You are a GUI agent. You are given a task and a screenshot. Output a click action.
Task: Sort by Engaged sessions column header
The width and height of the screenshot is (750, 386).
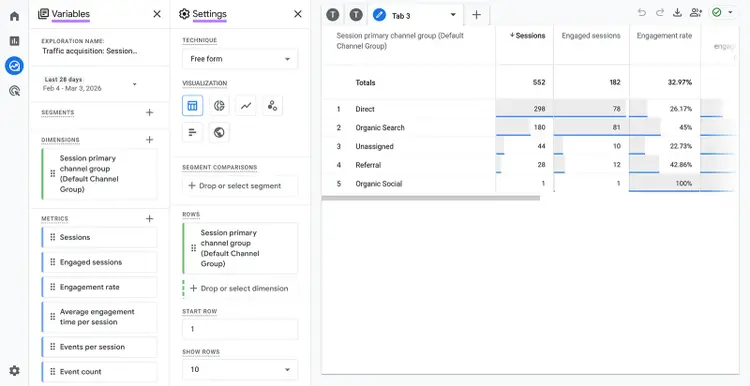(x=591, y=35)
